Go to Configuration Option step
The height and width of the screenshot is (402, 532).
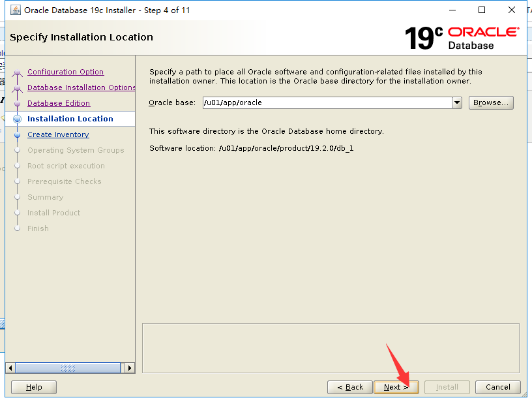point(65,72)
